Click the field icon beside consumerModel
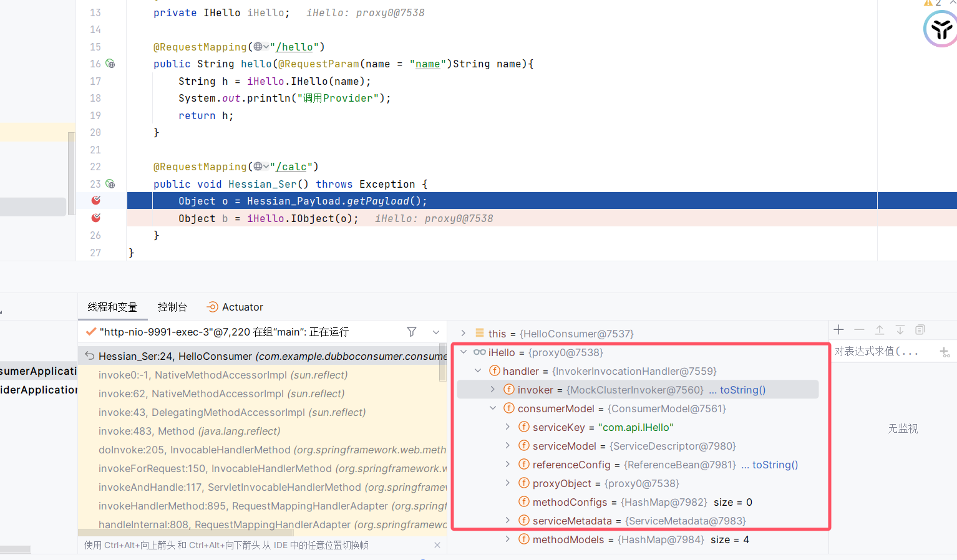957x560 pixels. click(509, 408)
